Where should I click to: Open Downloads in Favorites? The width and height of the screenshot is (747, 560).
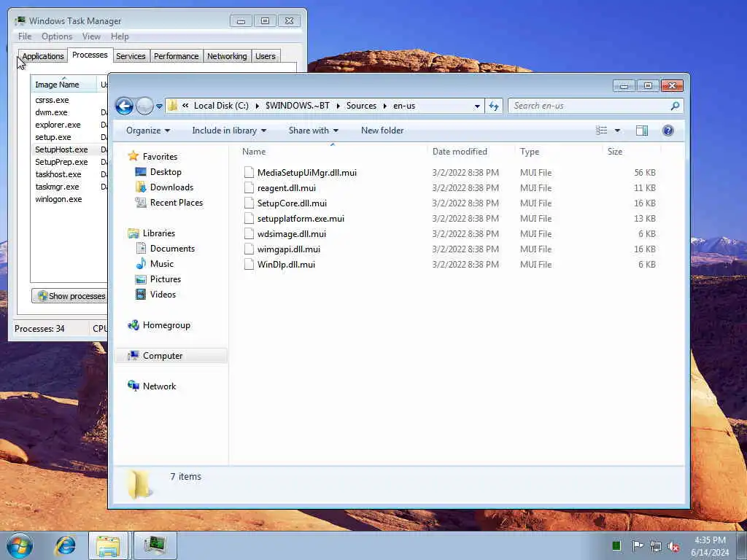(x=171, y=187)
